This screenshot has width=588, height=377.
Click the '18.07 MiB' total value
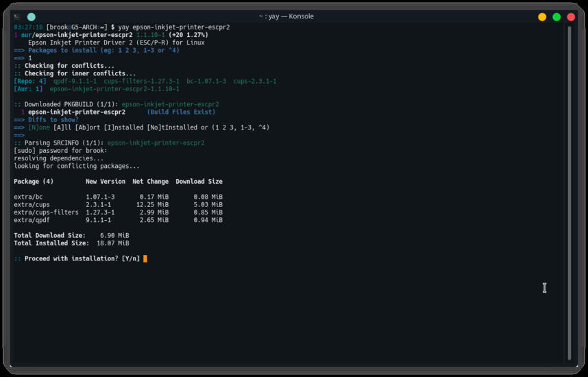[x=113, y=243]
